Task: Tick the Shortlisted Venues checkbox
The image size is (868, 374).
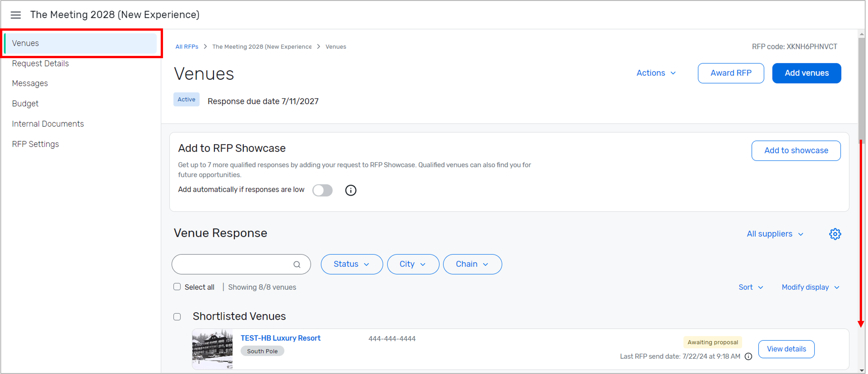Action: (x=177, y=317)
